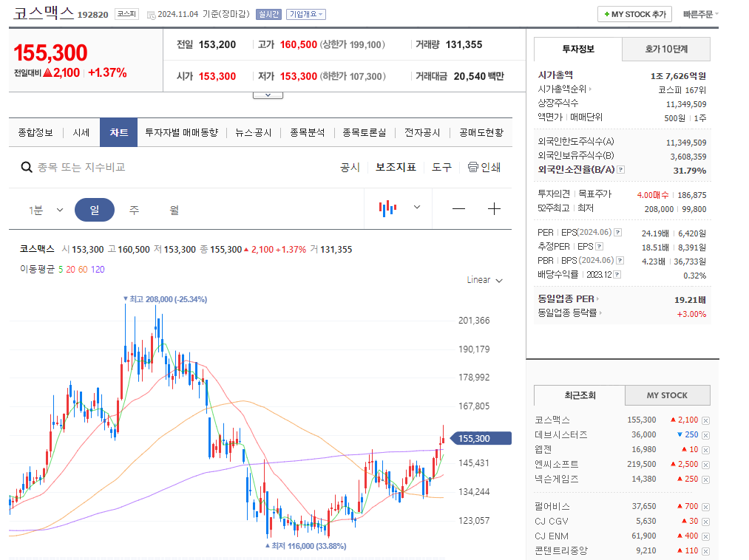The height and width of the screenshot is (560, 749).
Task: Remove 넥슨게임즈 from recent list
Action: click(x=705, y=479)
